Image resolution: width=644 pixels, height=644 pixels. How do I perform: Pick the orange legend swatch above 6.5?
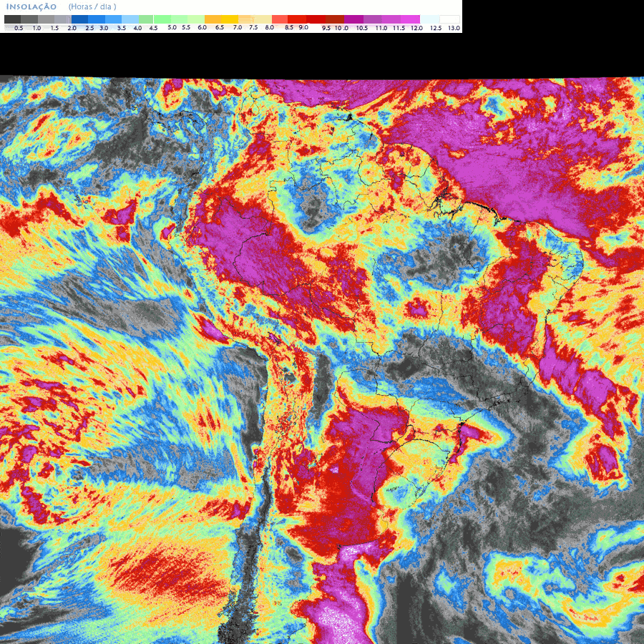coord(213,19)
